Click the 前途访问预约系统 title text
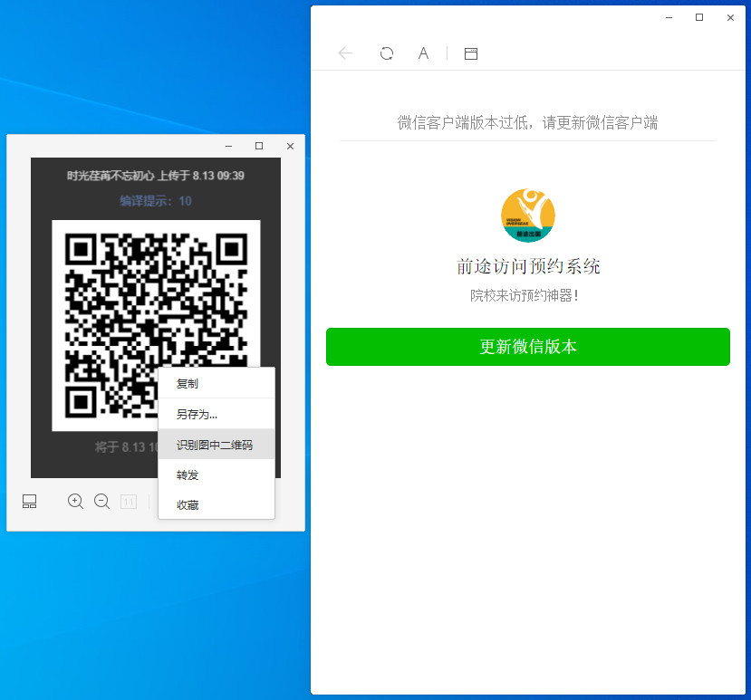751x700 pixels. coord(528,266)
